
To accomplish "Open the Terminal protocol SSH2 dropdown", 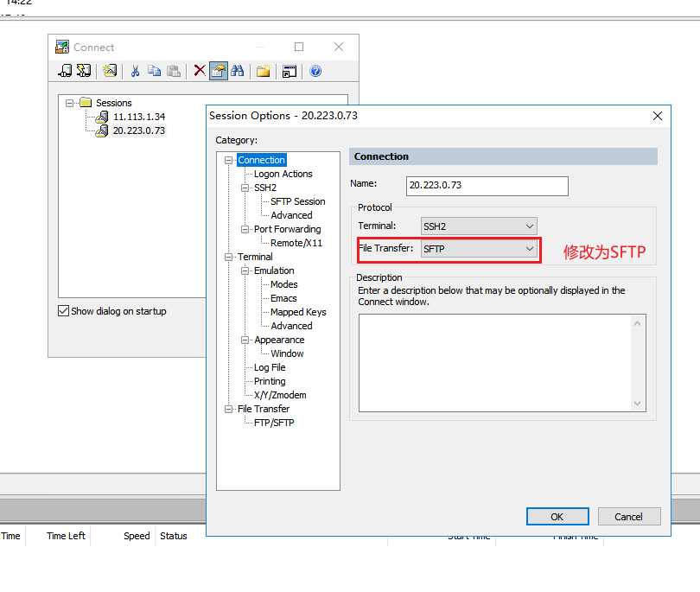I will click(x=479, y=226).
